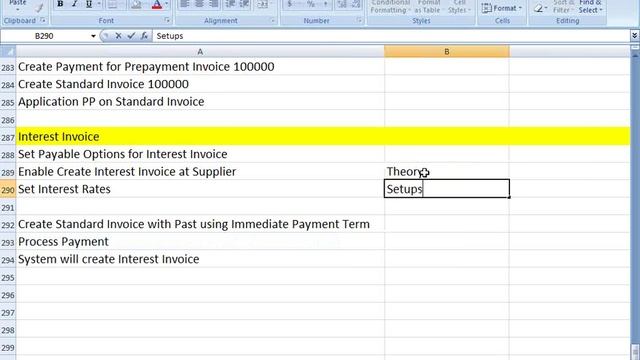
Task: Open the Clipboard dialog launcher
Action: click(43, 20)
